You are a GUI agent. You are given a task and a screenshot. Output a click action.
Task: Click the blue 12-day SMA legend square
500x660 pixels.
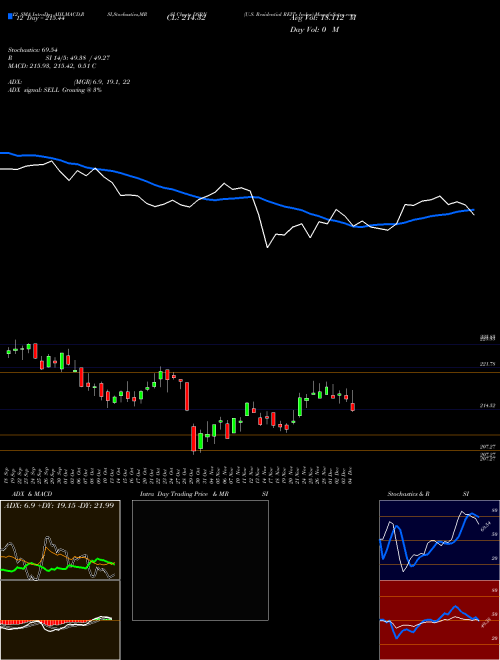coord(10,16)
